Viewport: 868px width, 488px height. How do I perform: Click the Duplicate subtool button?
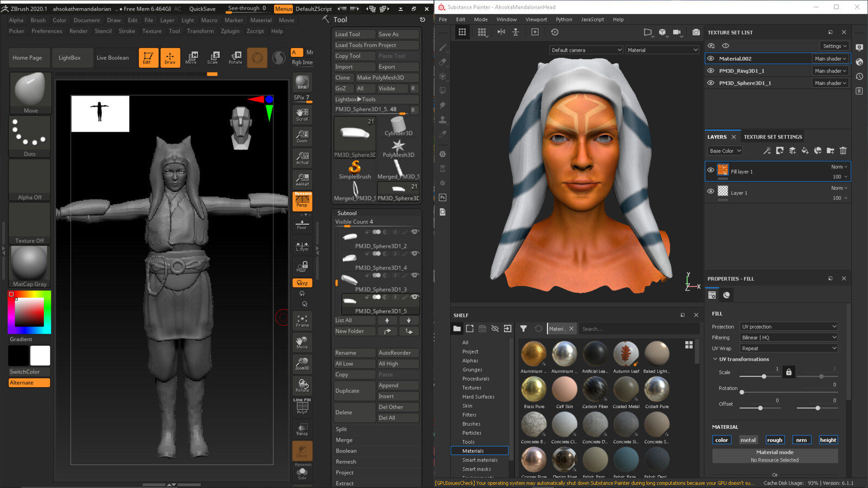(354, 390)
